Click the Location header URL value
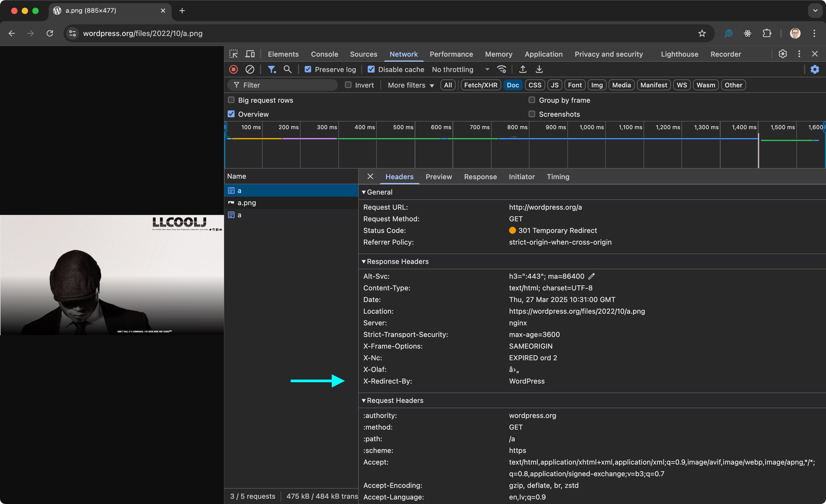The height and width of the screenshot is (504, 826). pos(577,311)
